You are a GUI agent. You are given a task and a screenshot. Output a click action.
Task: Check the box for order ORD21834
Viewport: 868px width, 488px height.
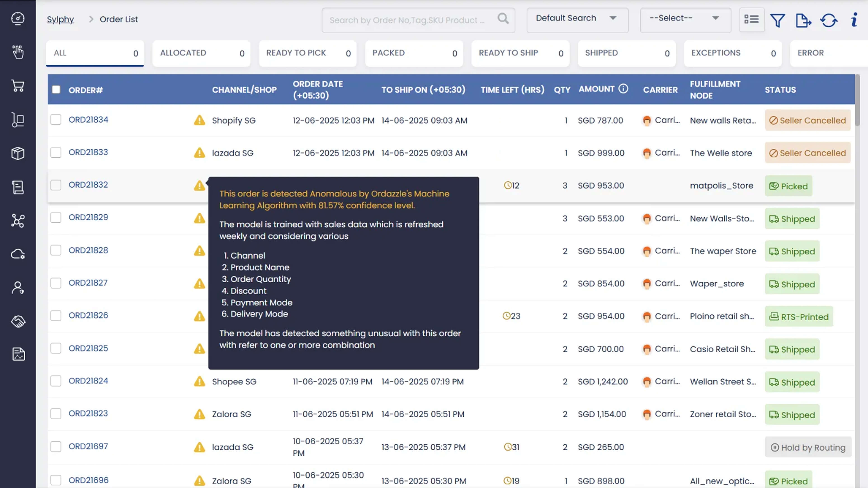pyautogui.click(x=56, y=120)
